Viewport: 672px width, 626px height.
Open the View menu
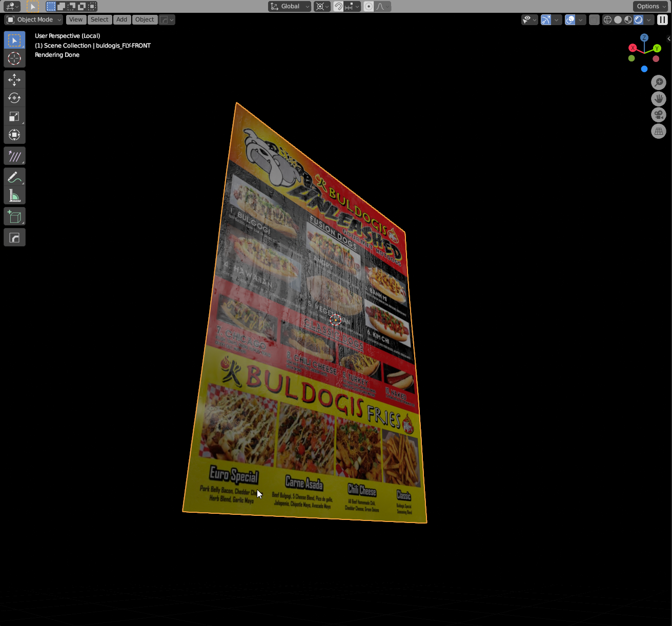click(x=76, y=19)
